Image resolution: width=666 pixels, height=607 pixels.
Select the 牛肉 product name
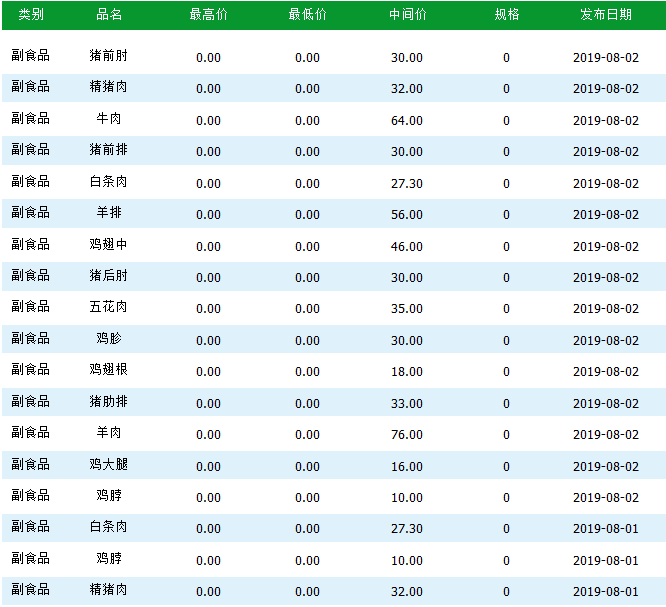point(108,119)
